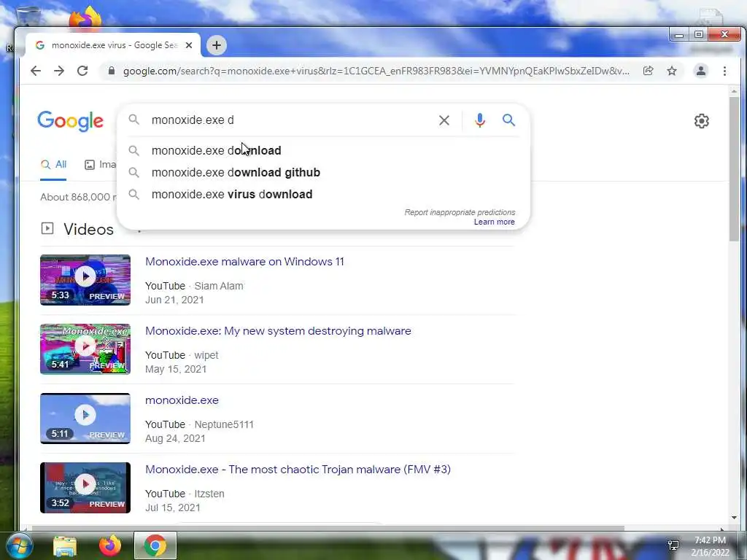Open a new Chrome tab
The image size is (747, 560).
(x=217, y=45)
